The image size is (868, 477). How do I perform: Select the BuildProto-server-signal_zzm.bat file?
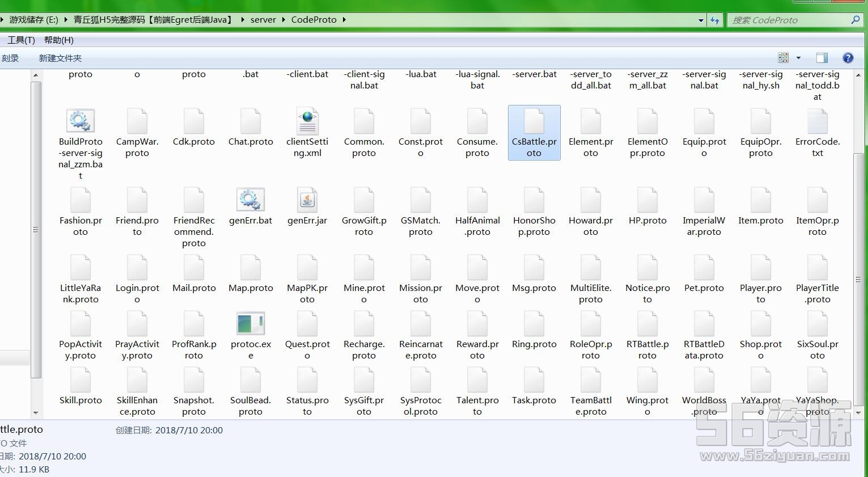click(81, 121)
